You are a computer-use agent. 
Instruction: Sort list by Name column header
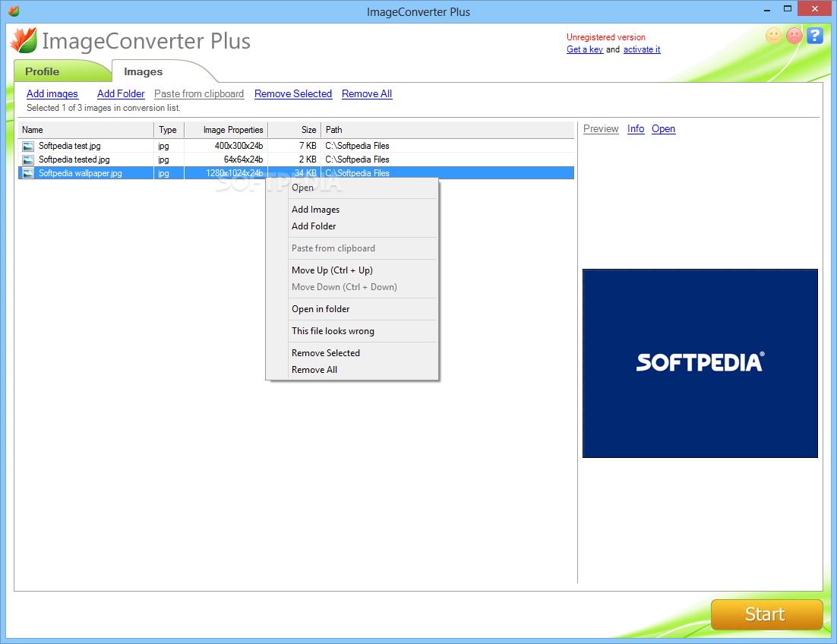coord(86,130)
